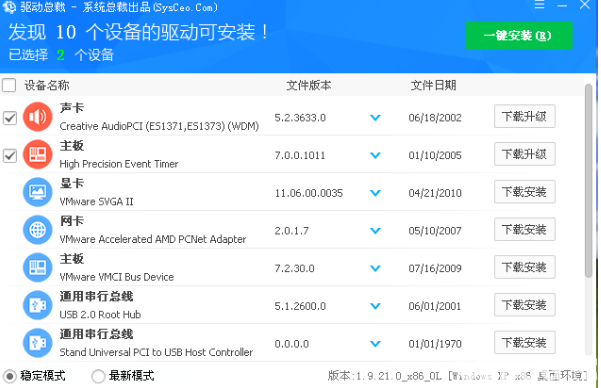Click the date 05/10/2007
This screenshot has width=601, height=388.
(x=435, y=231)
